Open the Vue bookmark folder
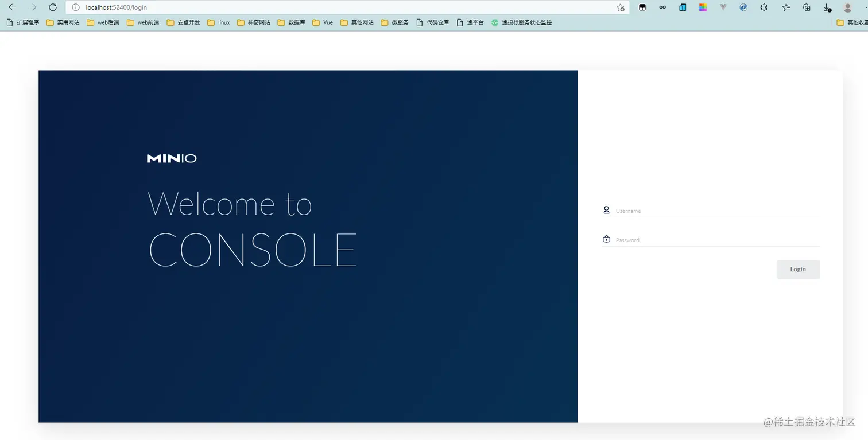Image resolution: width=868 pixels, height=440 pixels. [323, 22]
